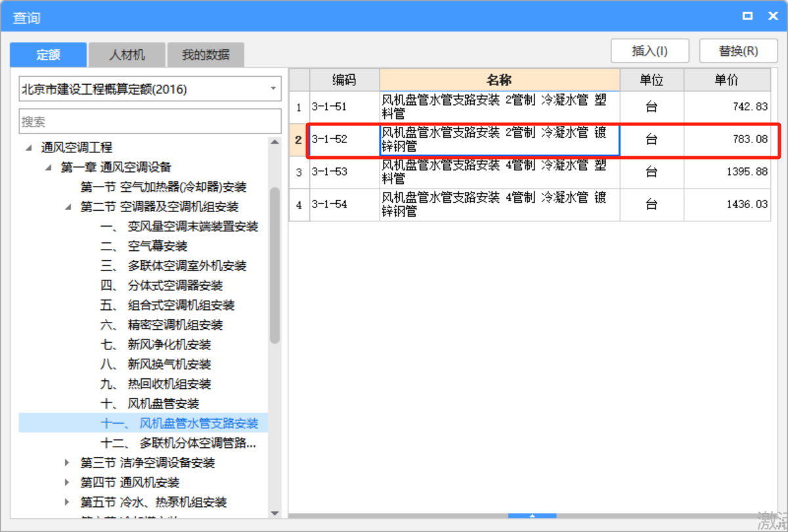This screenshot has height=532, width=788.
Task: Expand 第四节 通风机安装 node
Action: coord(68,483)
